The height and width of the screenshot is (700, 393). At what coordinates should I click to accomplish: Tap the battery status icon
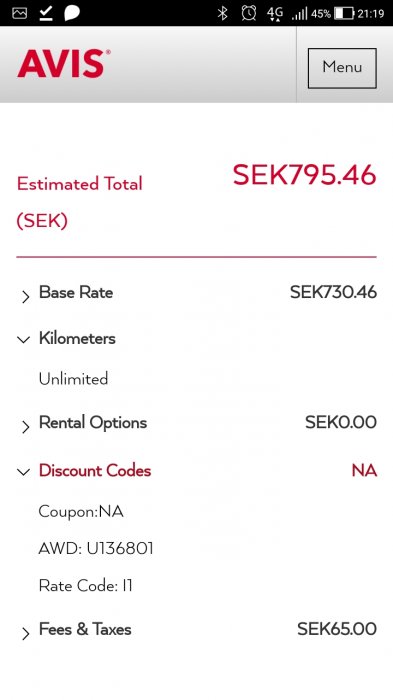pos(344,13)
